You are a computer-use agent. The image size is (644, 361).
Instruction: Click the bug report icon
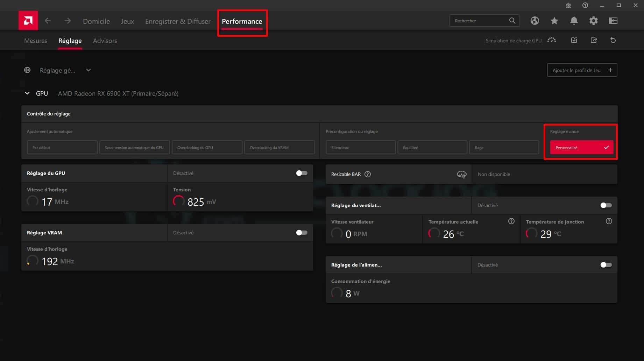tap(568, 5)
